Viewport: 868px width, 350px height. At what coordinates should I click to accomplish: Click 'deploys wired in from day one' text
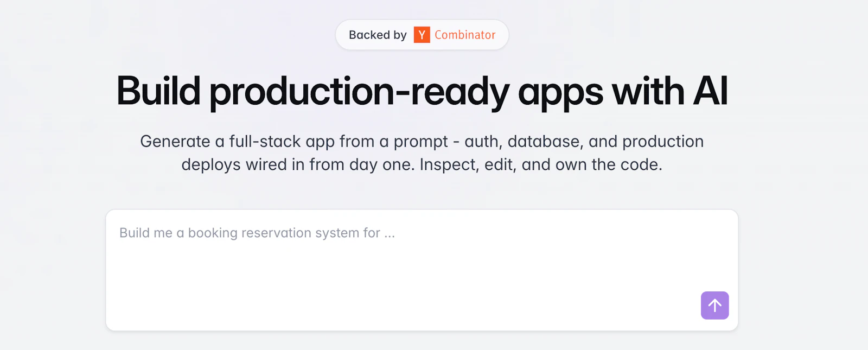pos(298,165)
